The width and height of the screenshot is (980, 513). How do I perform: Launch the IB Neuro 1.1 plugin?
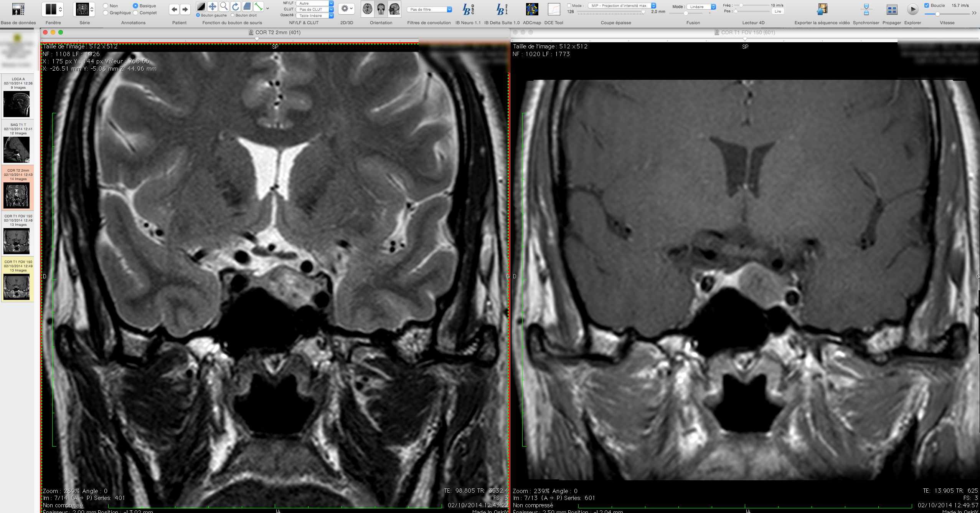[x=468, y=9]
